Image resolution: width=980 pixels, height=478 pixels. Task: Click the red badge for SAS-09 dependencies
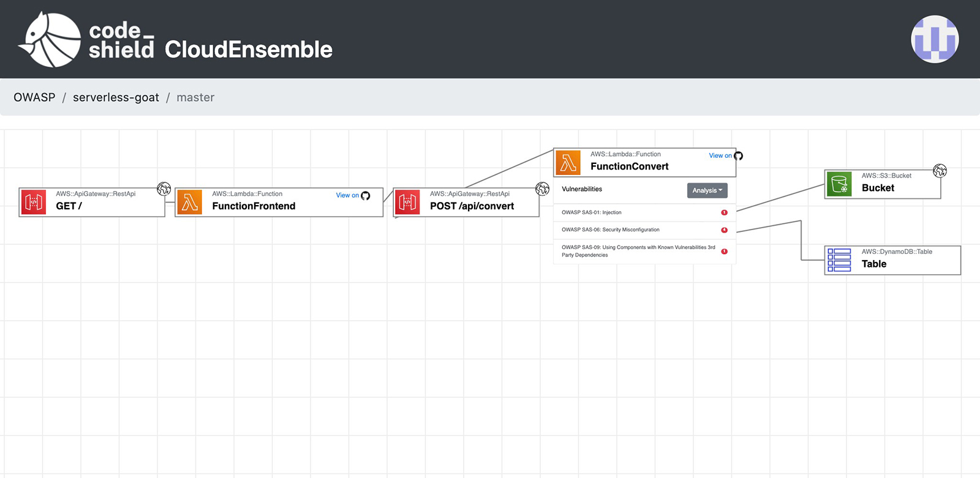coord(724,252)
